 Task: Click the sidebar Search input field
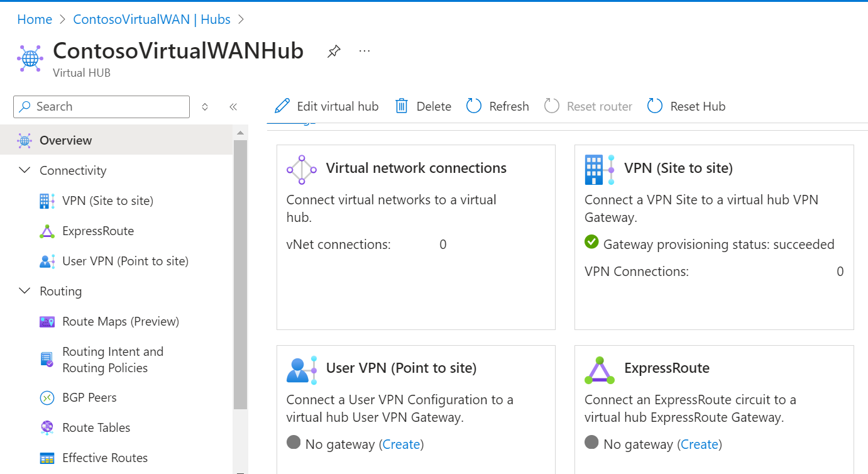pos(101,107)
